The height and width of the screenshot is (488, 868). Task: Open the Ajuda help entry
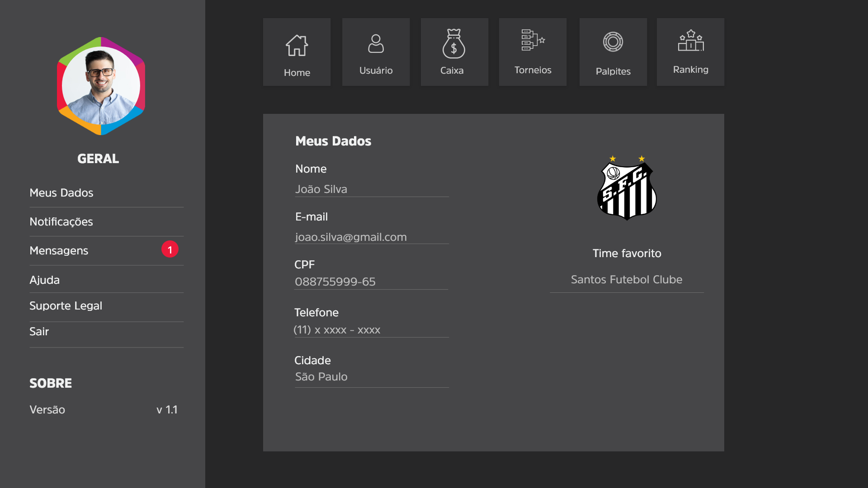[x=45, y=280]
